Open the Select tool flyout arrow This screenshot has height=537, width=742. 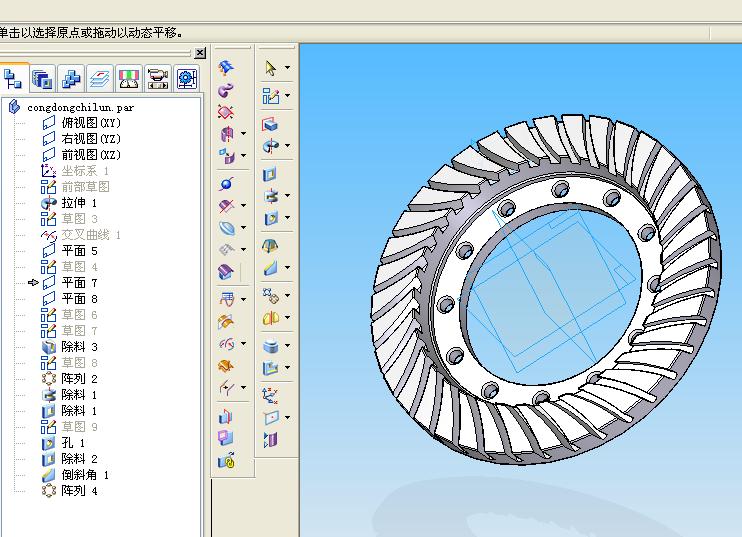pyautogui.click(x=287, y=68)
